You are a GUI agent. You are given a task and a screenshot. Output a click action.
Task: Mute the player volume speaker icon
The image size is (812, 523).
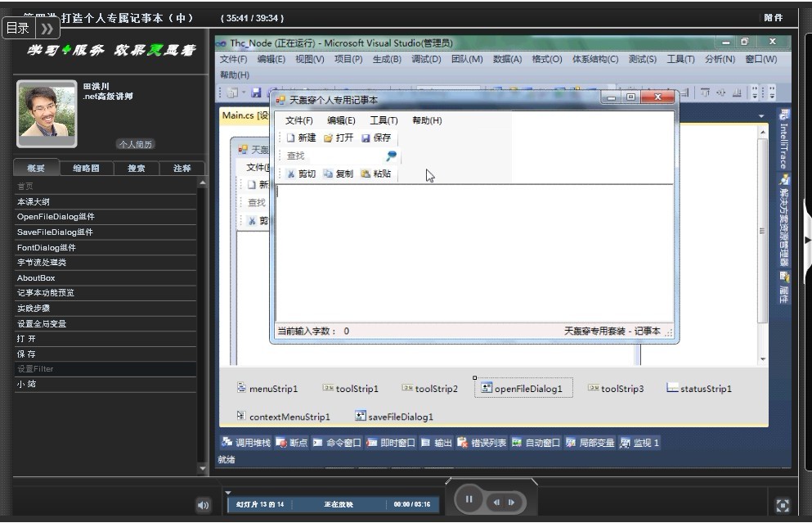click(x=203, y=505)
